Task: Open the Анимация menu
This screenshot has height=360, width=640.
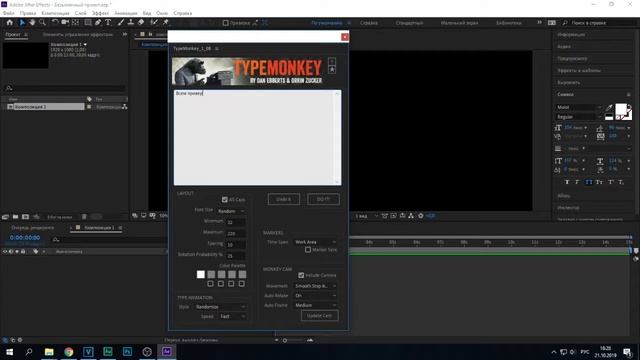Action: click(x=126, y=13)
